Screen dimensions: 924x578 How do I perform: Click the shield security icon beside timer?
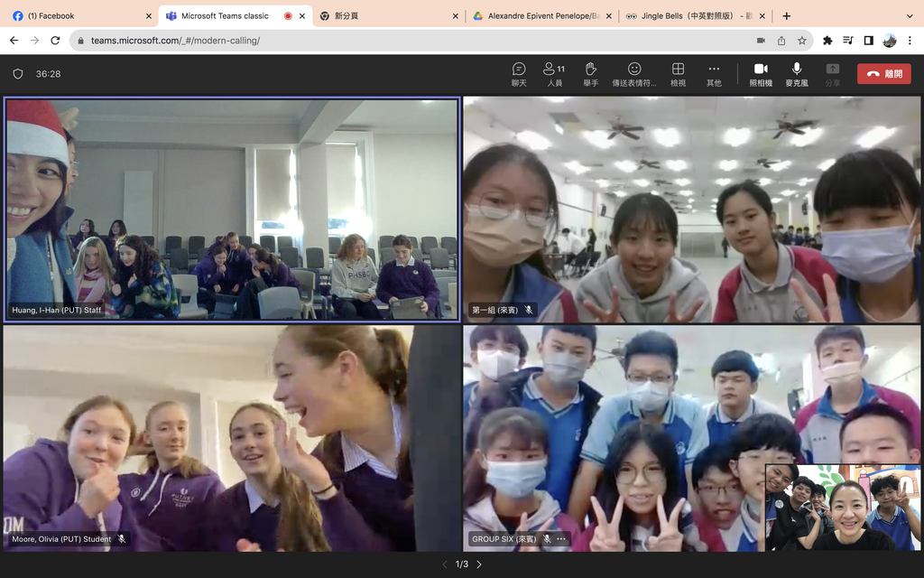click(x=18, y=74)
